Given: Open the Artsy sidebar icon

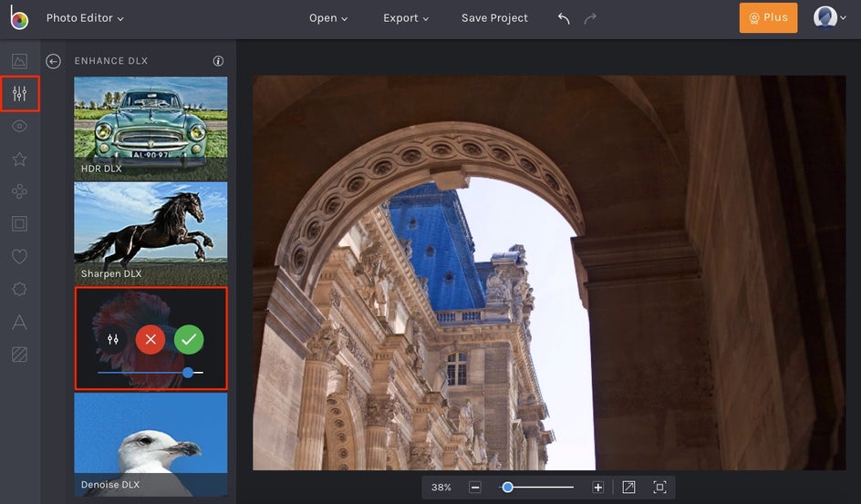Looking at the screenshot, I should tap(19, 191).
